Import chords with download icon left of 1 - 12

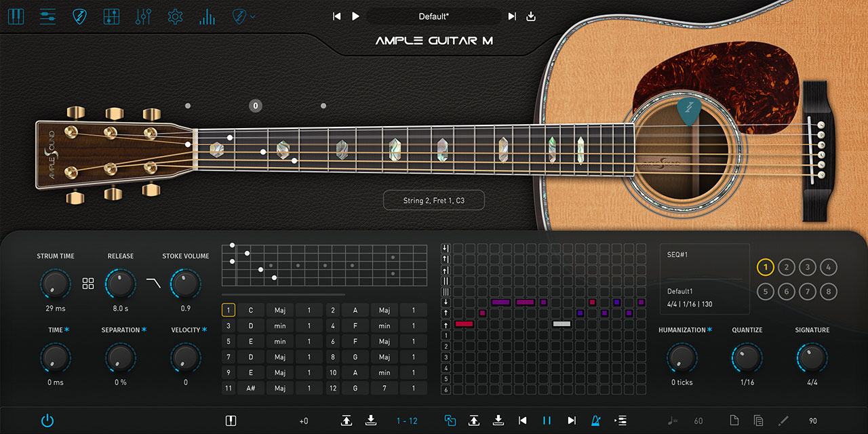[x=371, y=420]
